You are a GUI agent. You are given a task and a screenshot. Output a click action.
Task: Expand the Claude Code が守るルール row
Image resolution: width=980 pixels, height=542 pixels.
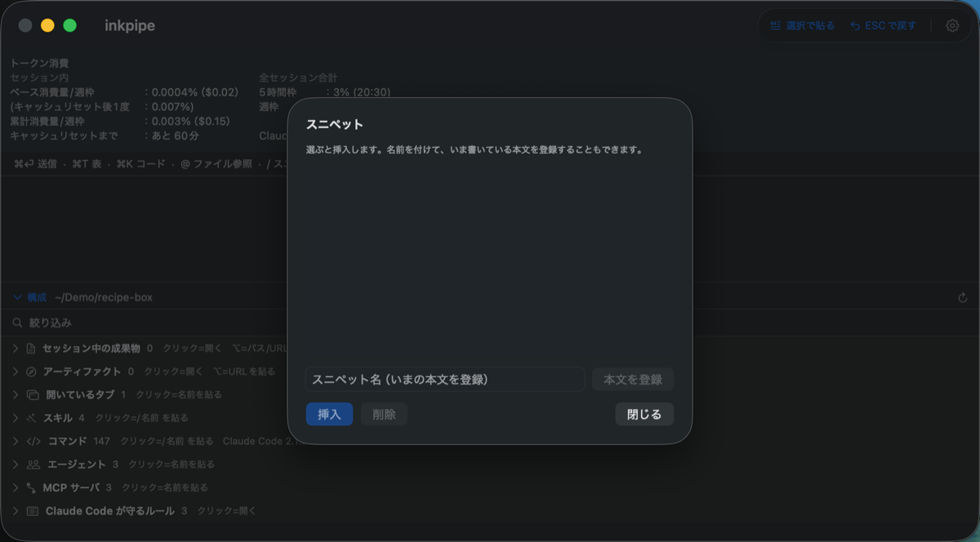[x=16, y=511]
